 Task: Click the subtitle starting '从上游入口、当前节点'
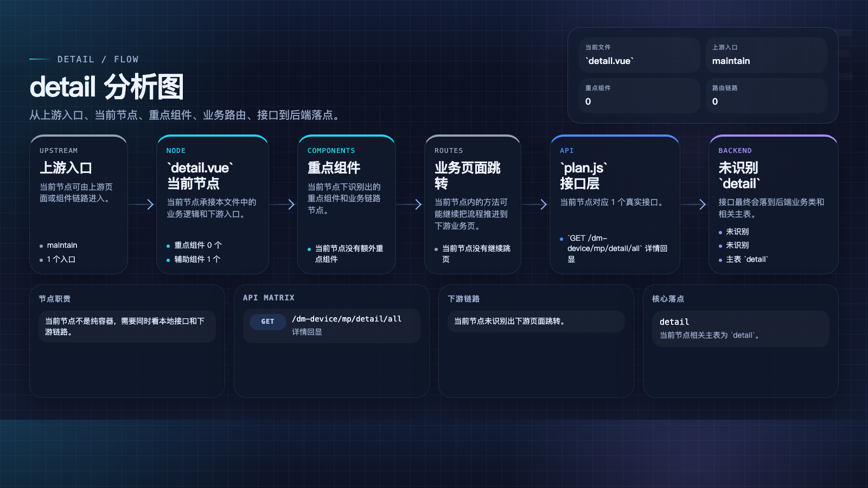coord(187,115)
